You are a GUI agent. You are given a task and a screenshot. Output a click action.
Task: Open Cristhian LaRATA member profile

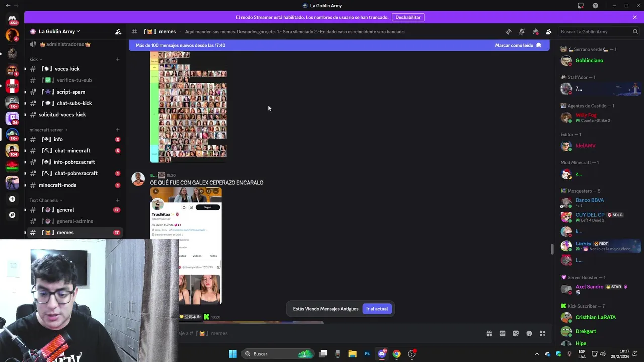pos(599,317)
